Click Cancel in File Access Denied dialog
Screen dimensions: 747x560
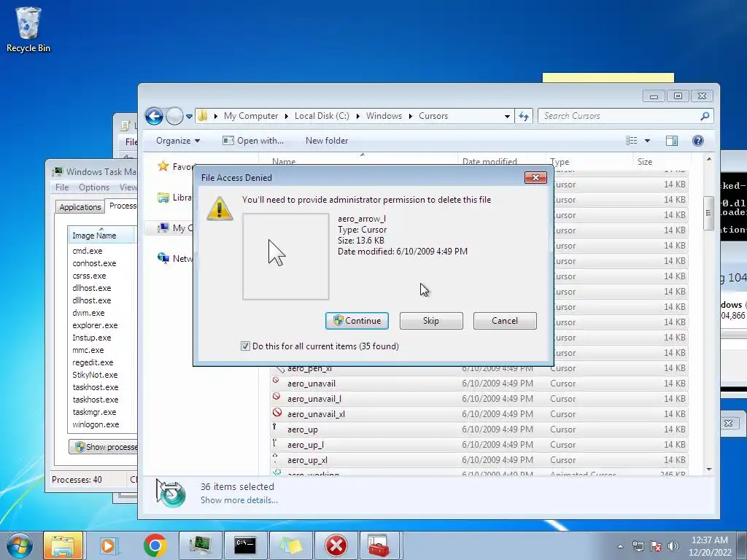pos(505,321)
